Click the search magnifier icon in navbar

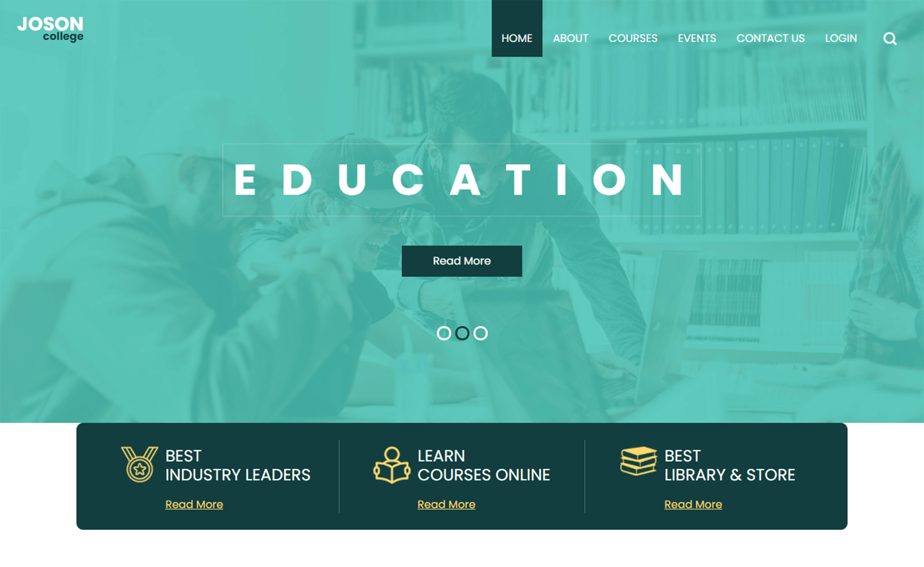pyautogui.click(x=890, y=39)
